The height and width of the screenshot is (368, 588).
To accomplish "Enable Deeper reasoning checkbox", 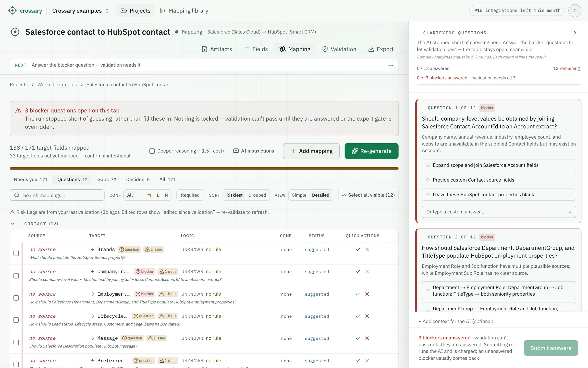I will click(x=152, y=151).
